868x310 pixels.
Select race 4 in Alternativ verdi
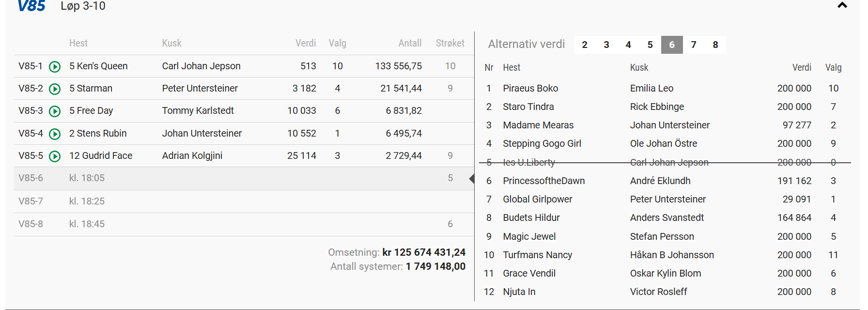[x=628, y=45]
